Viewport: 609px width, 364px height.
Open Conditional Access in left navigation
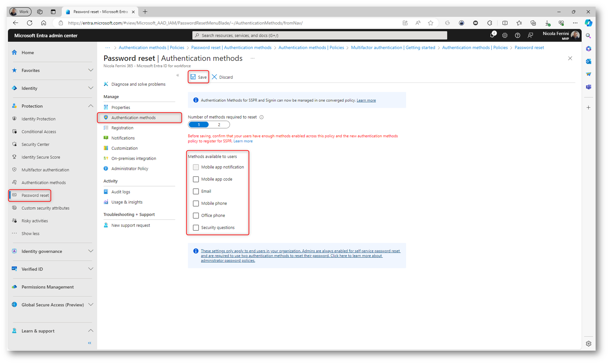click(39, 131)
